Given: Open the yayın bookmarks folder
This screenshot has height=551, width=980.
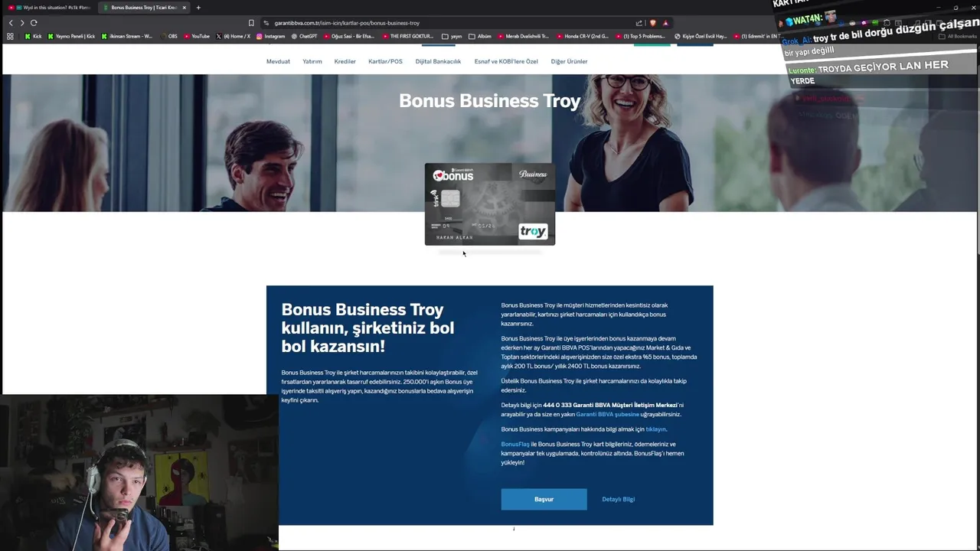Looking at the screenshot, I should pyautogui.click(x=452, y=36).
